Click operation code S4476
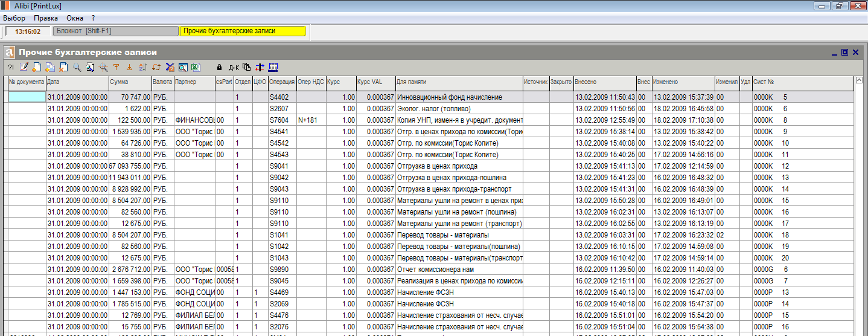868x336 pixels. point(282,315)
